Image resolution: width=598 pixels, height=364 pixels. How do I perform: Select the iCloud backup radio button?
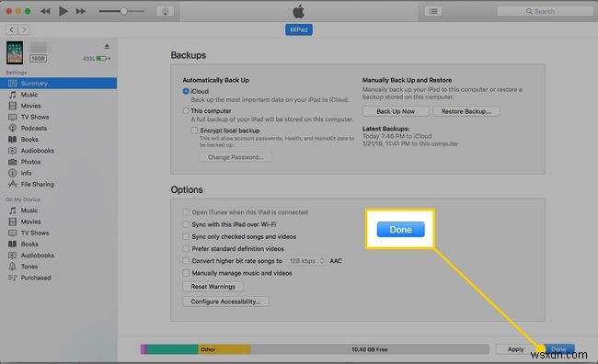pos(186,91)
